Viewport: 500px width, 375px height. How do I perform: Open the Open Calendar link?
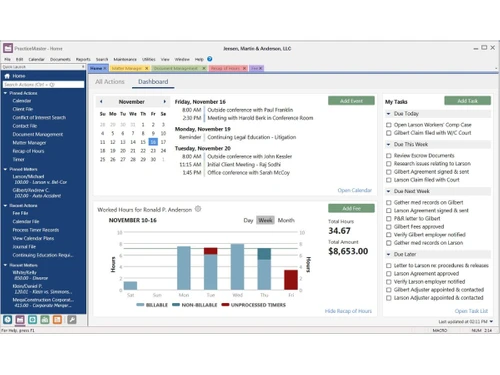(355, 190)
